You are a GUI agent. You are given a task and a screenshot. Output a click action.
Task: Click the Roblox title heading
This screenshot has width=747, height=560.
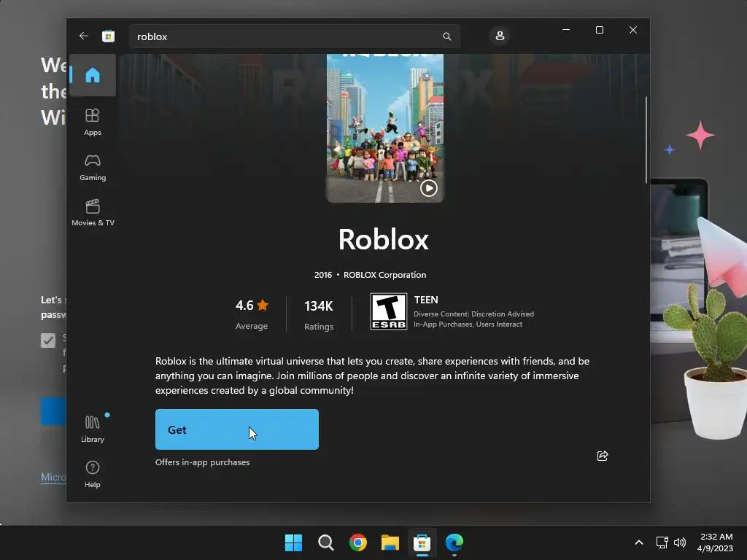coord(384,239)
